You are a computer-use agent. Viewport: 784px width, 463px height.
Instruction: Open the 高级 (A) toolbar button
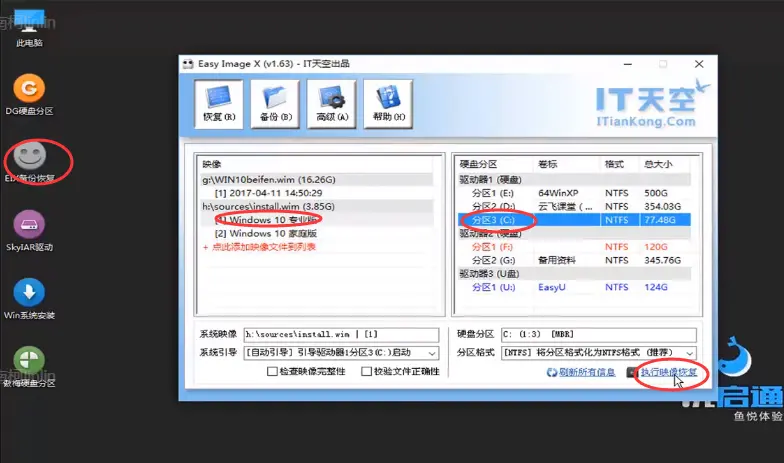[332, 104]
